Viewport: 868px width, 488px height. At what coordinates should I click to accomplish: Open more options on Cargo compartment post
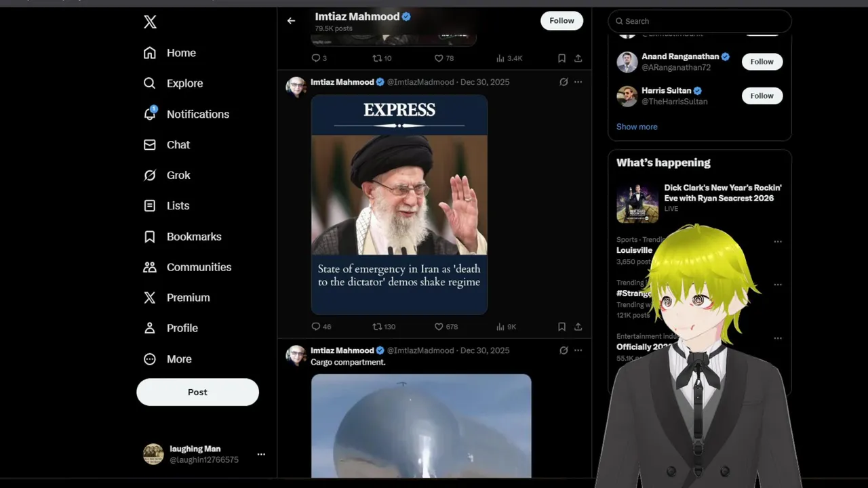(578, 350)
